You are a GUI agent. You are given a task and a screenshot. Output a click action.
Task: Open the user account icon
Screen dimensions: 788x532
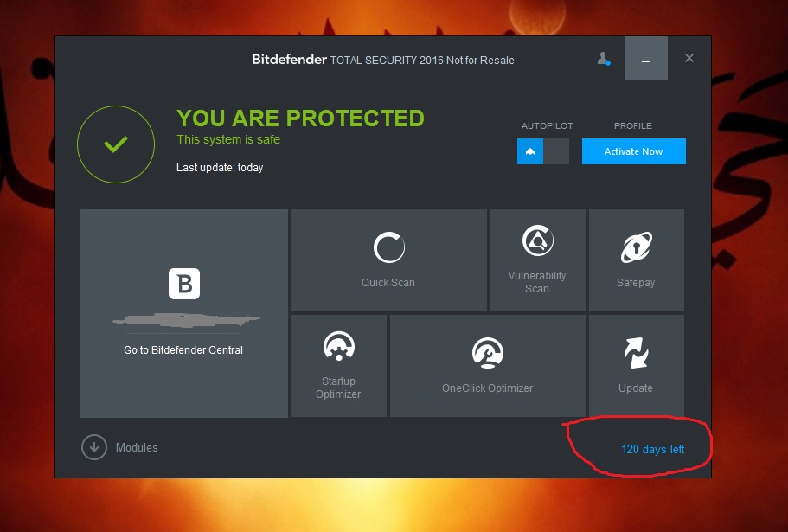point(604,59)
